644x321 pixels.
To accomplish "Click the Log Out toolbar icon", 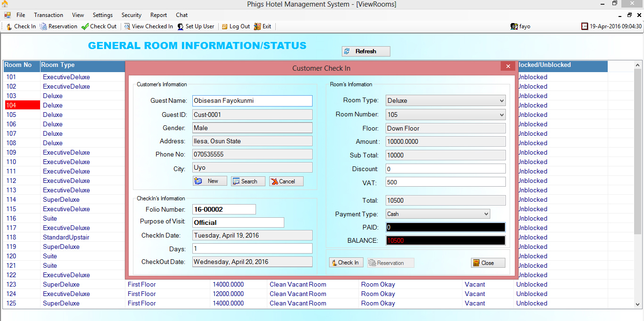I will (225, 26).
